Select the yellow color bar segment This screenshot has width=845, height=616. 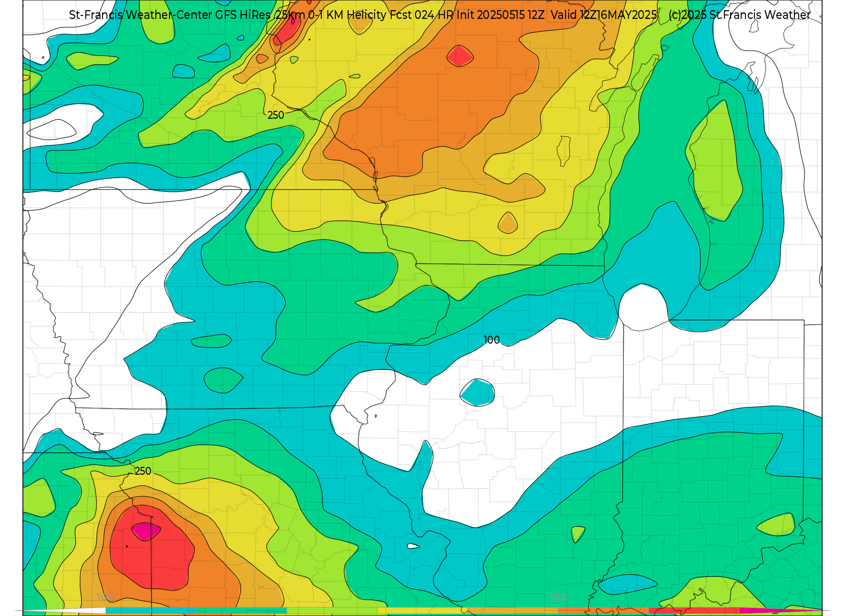click(422, 611)
